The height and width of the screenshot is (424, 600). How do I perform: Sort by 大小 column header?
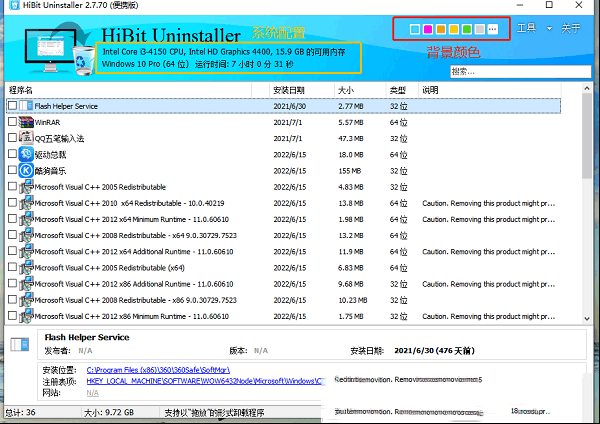(360, 90)
